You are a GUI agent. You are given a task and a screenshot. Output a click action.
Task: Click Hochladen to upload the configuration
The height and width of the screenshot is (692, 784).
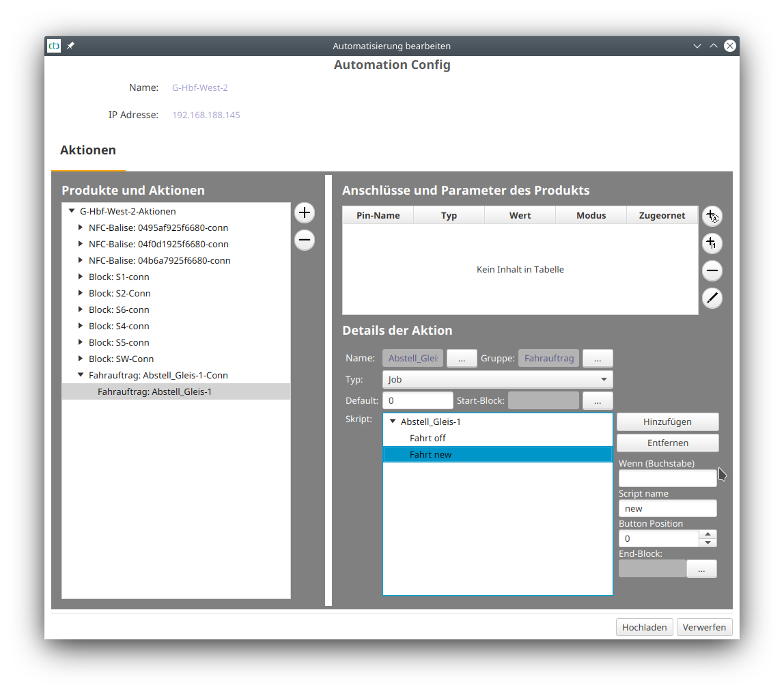pyautogui.click(x=644, y=626)
